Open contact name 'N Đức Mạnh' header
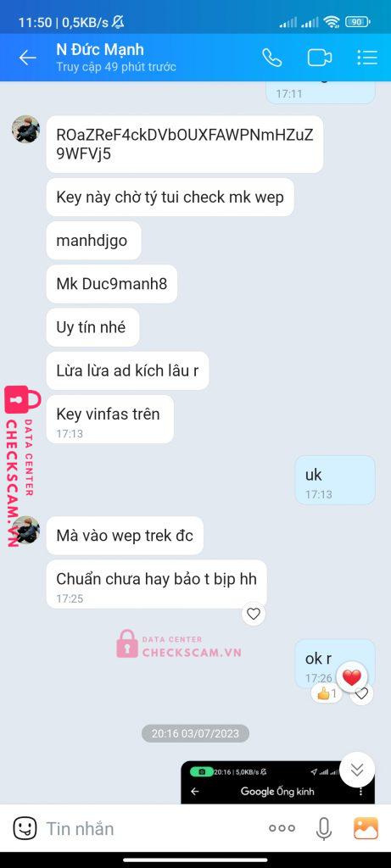The height and width of the screenshot is (868, 391). pos(100,50)
